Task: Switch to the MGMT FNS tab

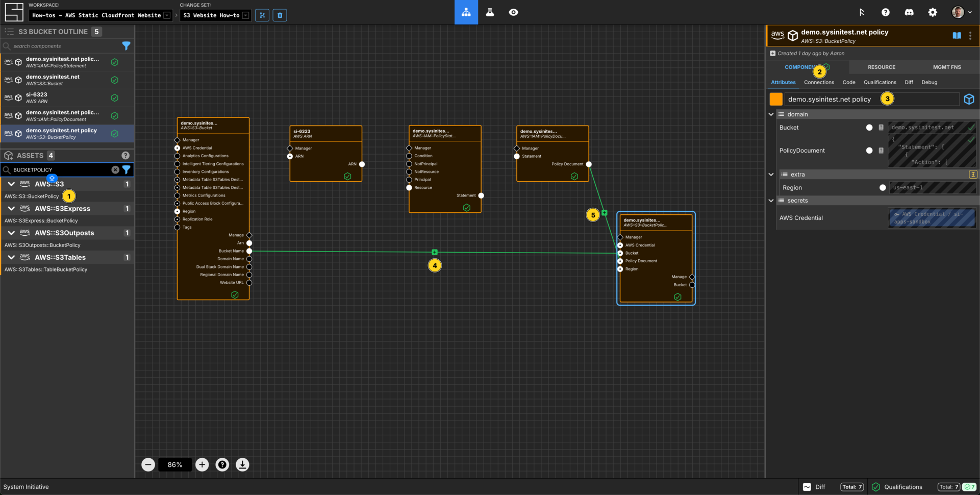Action: [x=946, y=67]
